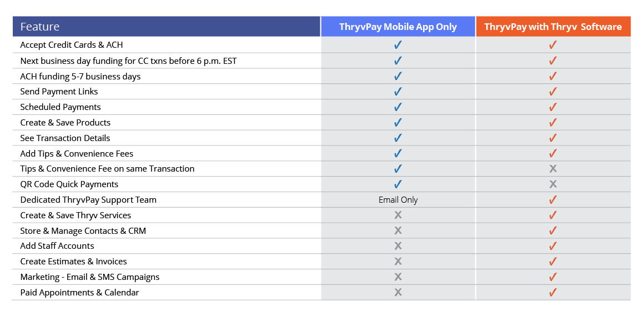The height and width of the screenshot is (316, 644).
Task: Click gray X for Marketing Email & SMS
Action: click(x=398, y=277)
